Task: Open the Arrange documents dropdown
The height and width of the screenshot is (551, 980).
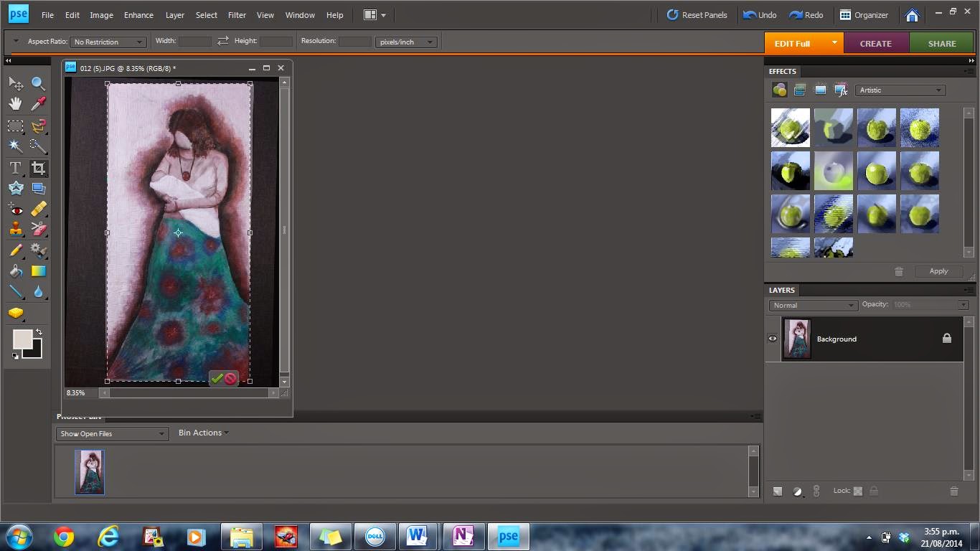Action: pyautogui.click(x=374, y=14)
